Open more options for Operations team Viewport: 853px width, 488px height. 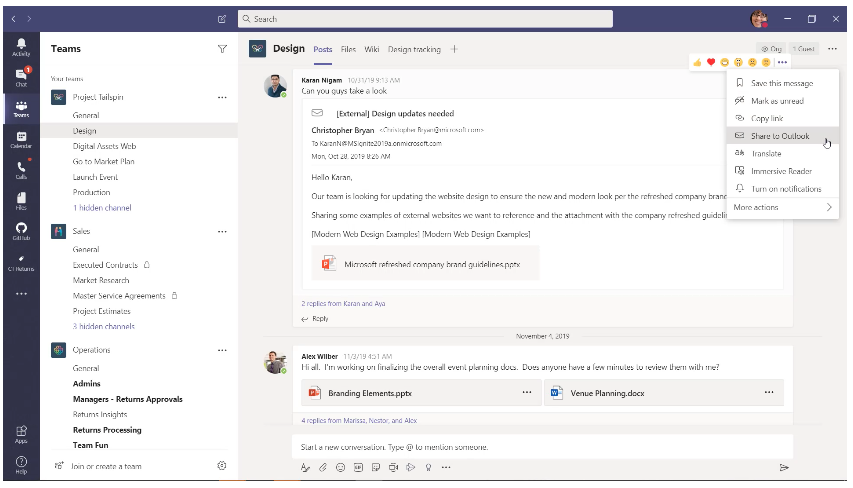222,350
